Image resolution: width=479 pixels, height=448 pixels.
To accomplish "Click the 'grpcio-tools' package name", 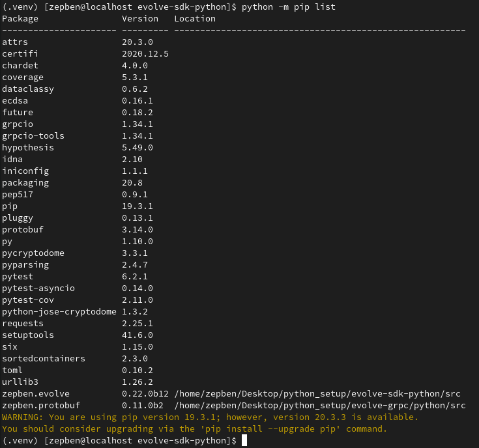I will [33, 135].
